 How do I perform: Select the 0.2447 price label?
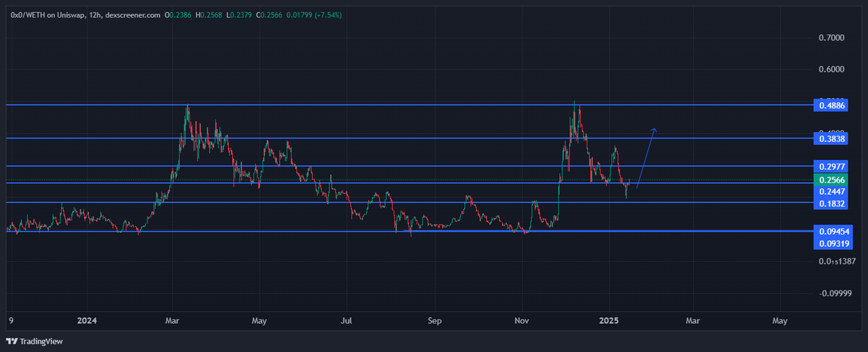point(832,191)
